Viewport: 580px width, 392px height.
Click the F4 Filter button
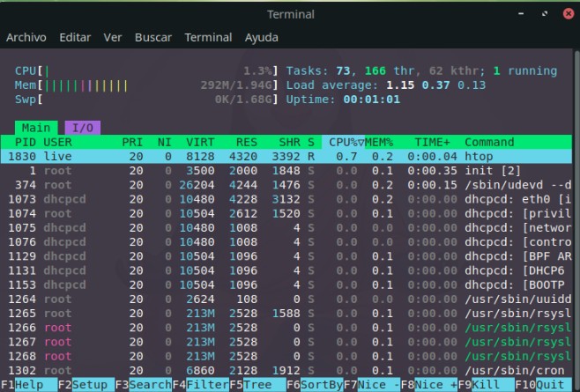click(201, 385)
